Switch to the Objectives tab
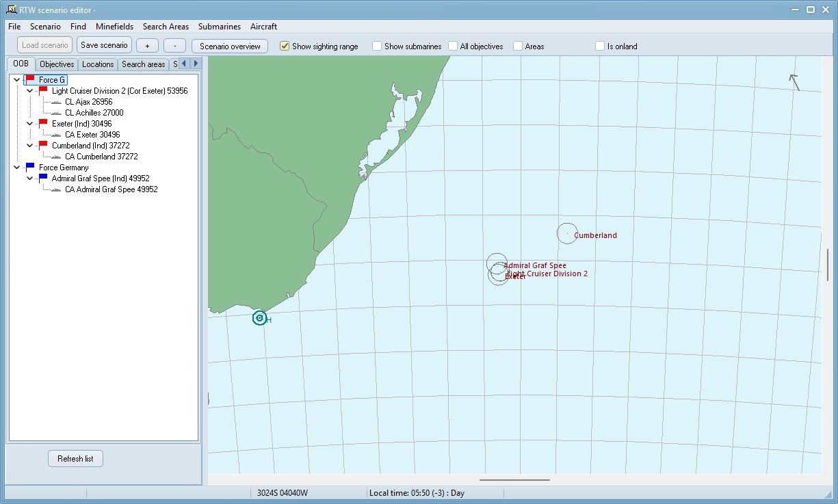The height and width of the screenshot is (504, 838). (x=57, y=64)
